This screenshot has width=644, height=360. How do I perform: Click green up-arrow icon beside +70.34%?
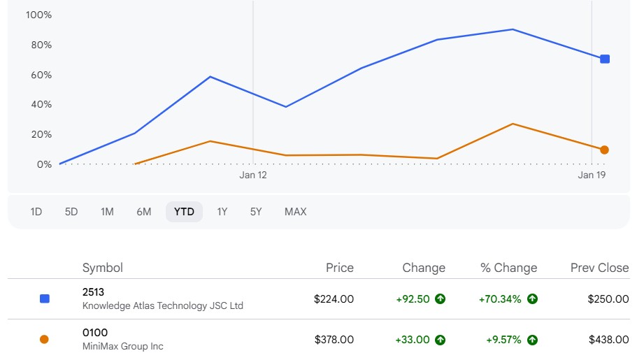click(x=532, y=299)
